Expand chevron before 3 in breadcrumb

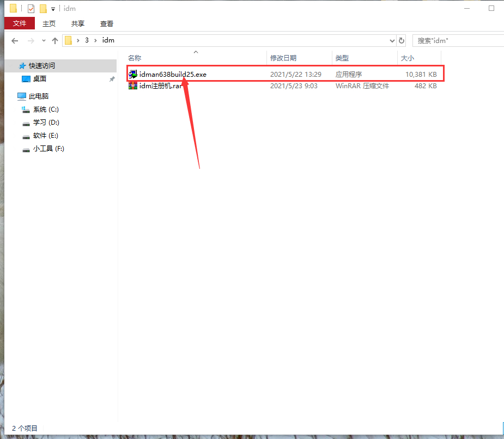[78, 40]
